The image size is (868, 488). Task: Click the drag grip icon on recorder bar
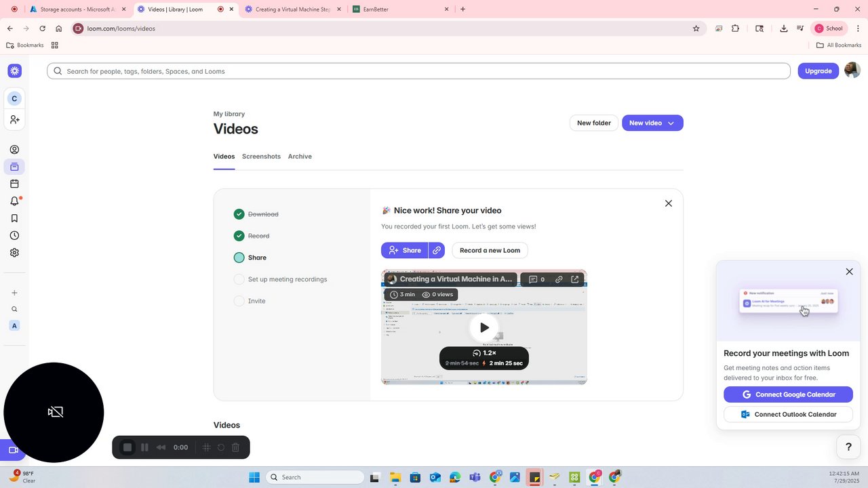[207, 447]
